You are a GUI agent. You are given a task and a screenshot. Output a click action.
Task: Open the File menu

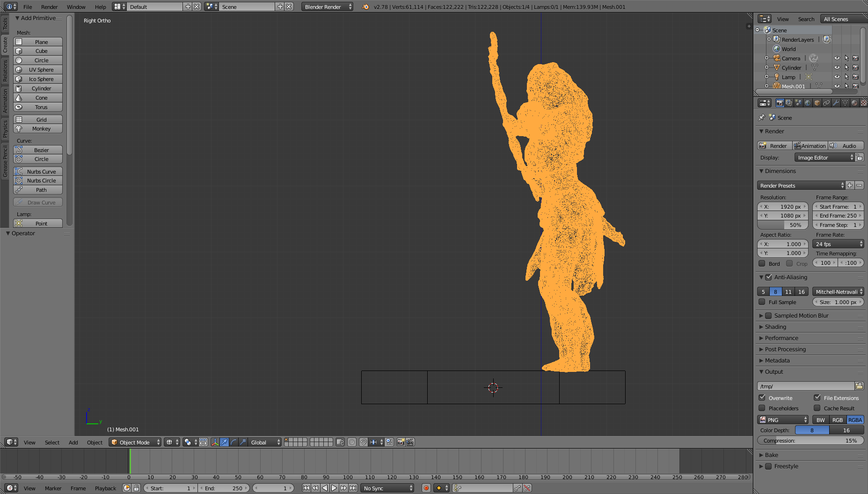coord(28,7)
